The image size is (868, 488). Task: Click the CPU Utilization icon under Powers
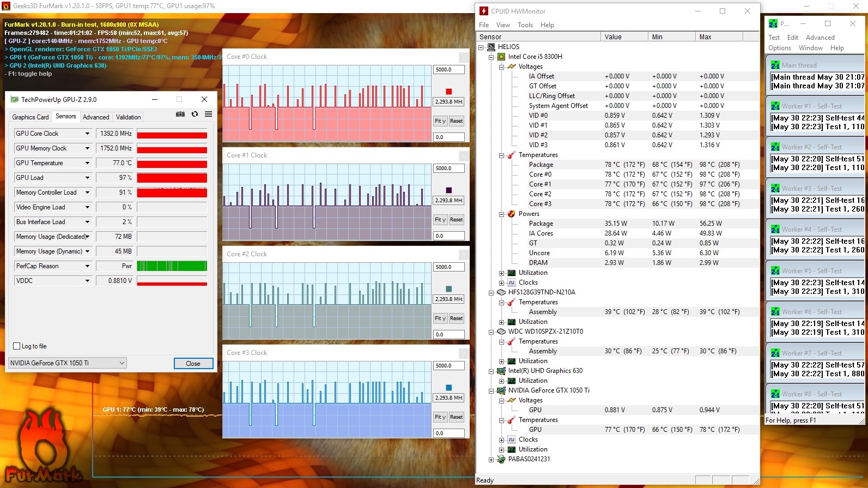[x=512, y=273]
